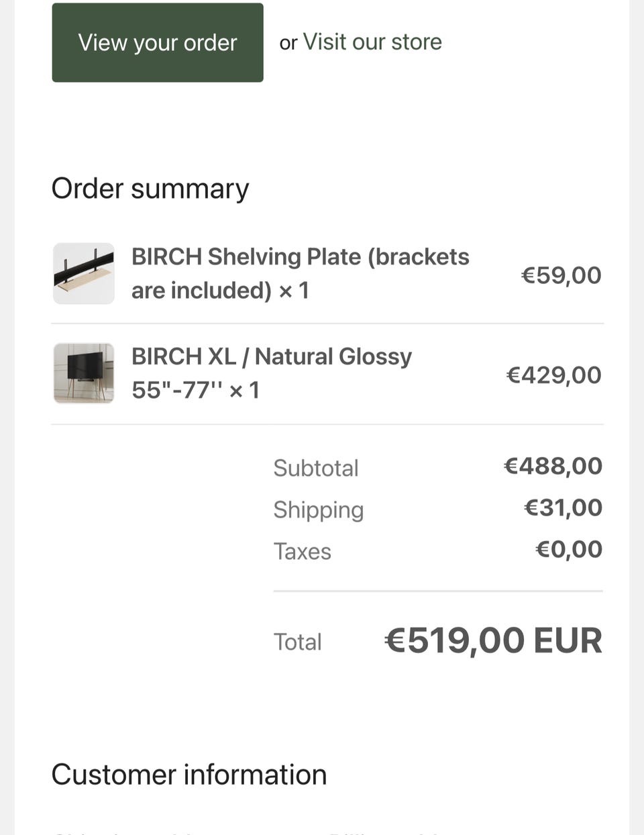
Task: Select the BIRCH XL Natural Glossy item name
Action: [x=272, y=373]
